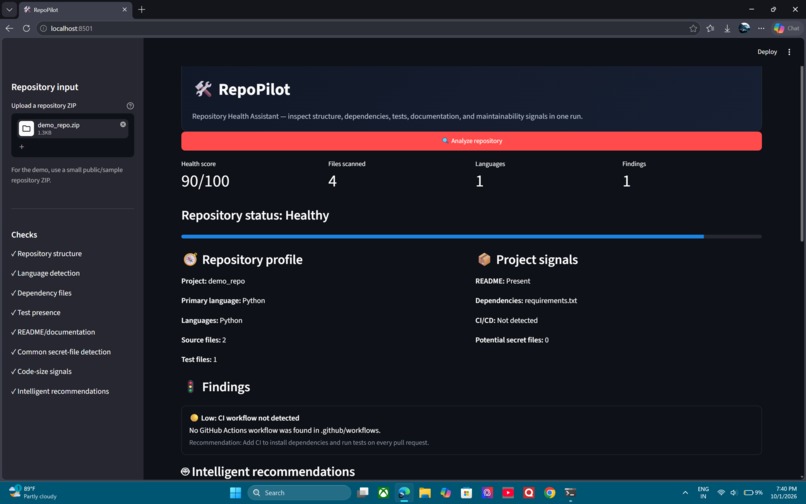Close the RepoPilot tab
Screen dimensions: 806x504
124,9
